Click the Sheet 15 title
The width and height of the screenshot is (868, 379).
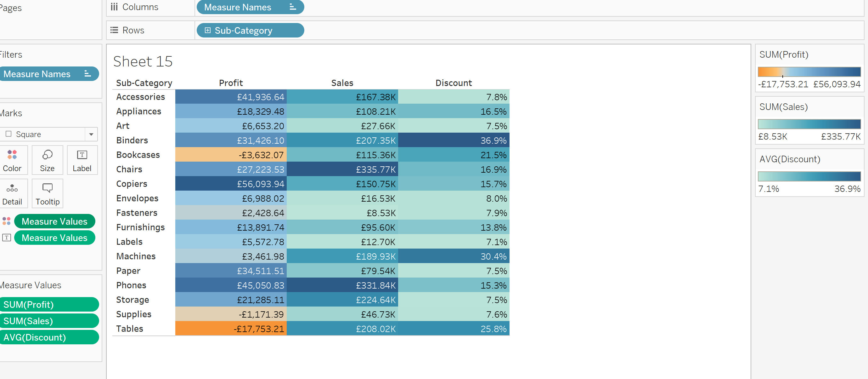click(x=143, y=62)
